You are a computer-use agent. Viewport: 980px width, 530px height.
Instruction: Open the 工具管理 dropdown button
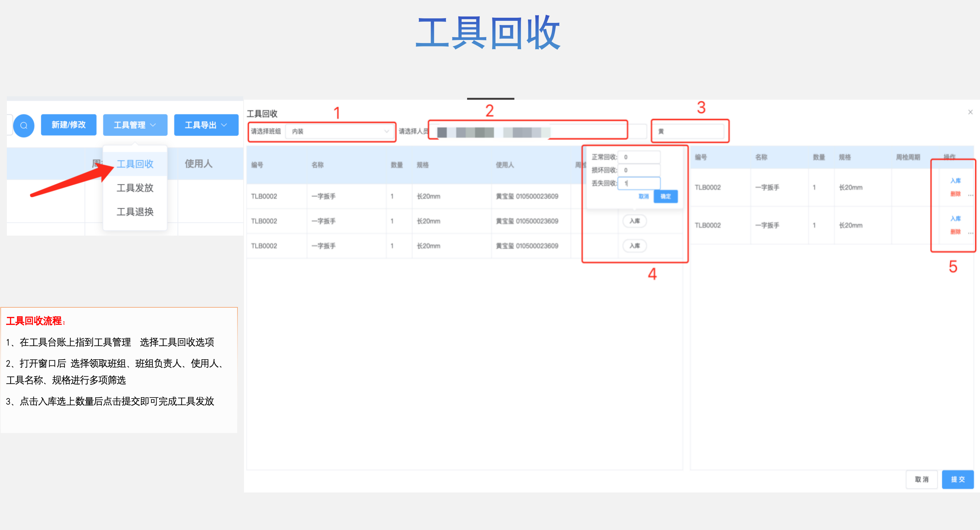coord(135,125)
